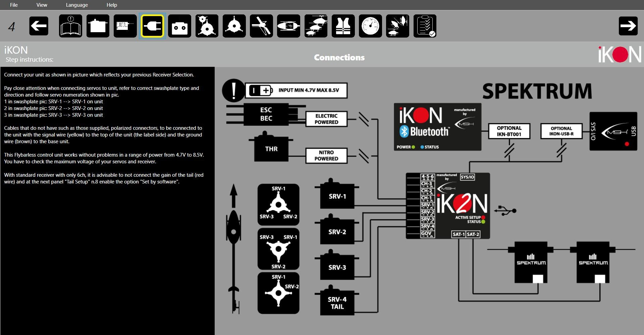Open the Language menu
This screenshot has height=335, width=644.
pos(77,5)
